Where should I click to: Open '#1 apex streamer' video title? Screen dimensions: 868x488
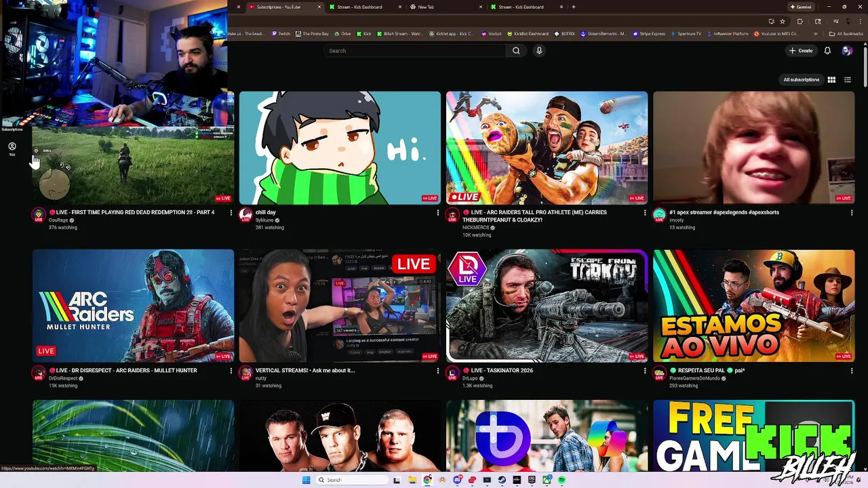point(724,212)
